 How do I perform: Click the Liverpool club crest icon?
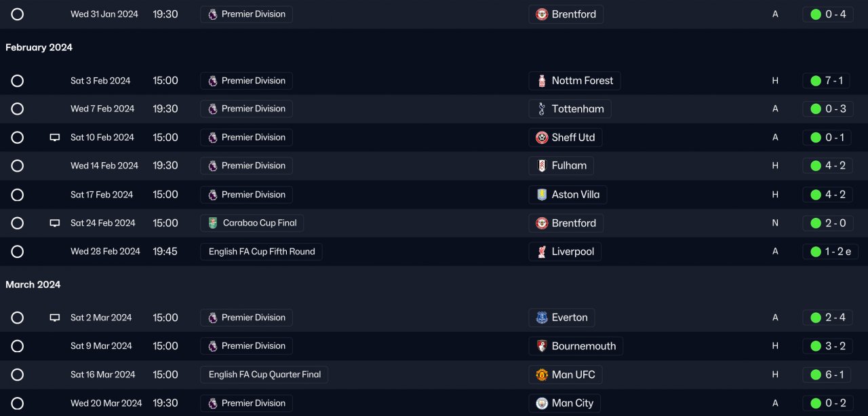[542, 252]
